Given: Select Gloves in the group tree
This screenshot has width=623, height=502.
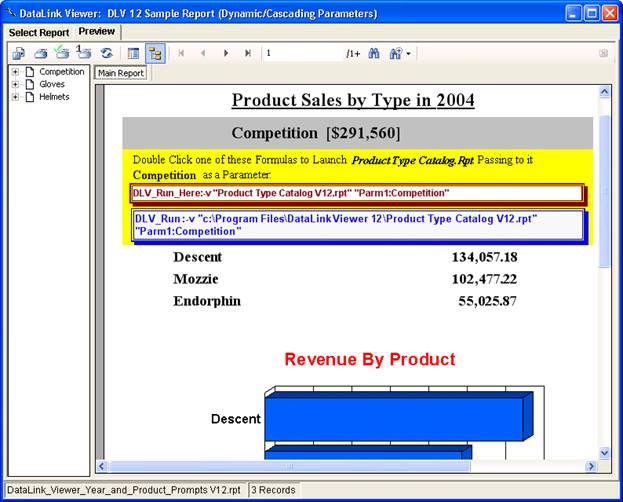Looking at the screenshot, I should click(52, 84).
